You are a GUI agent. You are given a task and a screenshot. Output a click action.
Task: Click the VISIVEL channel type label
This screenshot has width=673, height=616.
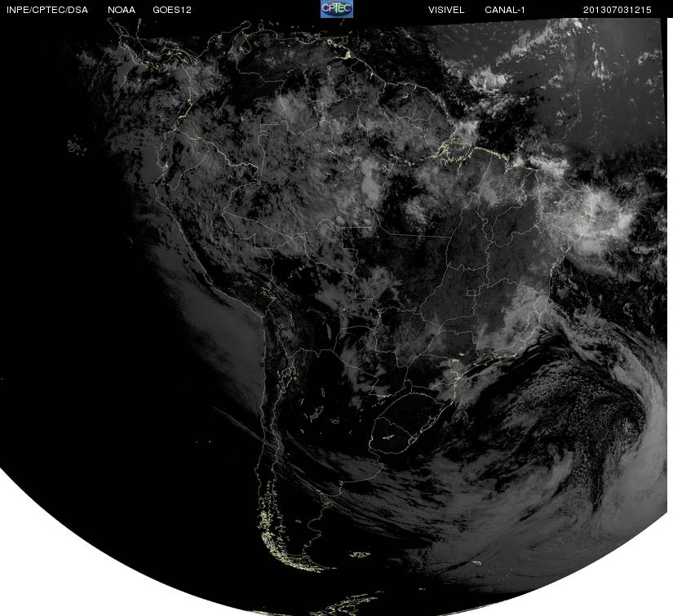click(x=446, y=10)
